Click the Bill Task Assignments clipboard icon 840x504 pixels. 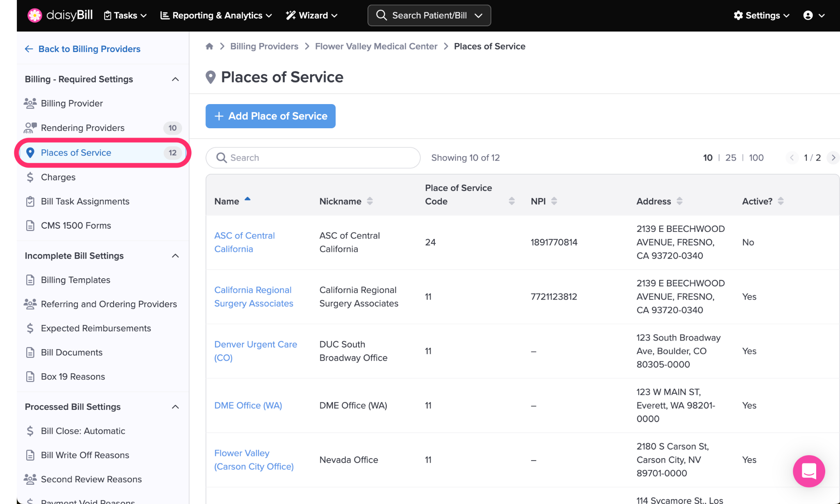(x=30, y=201)
